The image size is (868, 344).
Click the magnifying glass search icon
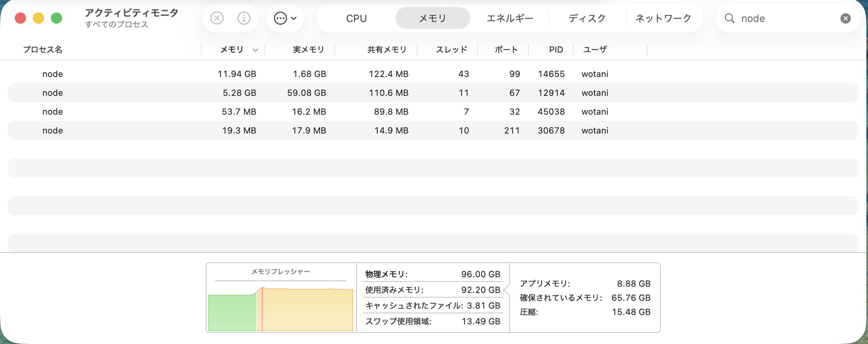click(x=729, y=18)
